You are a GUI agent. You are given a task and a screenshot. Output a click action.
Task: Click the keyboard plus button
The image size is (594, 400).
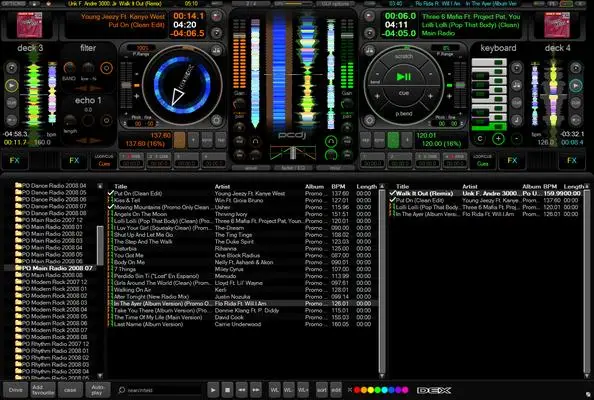pos(498,139)
